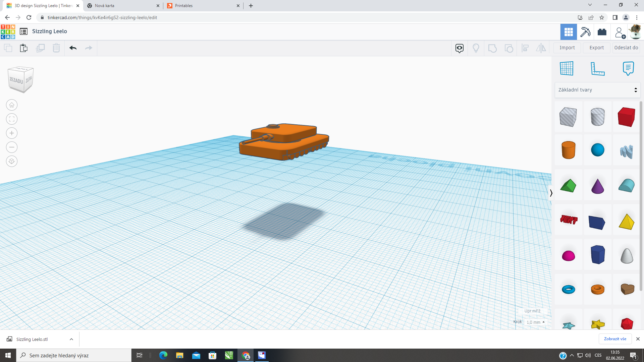Toggle perspective/orthographic view cube icon
This screenshot has width=644, height=362.
click(x=12, y=161)
